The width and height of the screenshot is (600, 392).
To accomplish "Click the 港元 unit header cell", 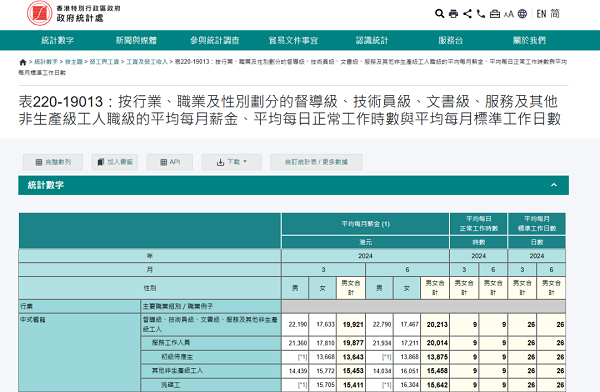I will coord(365,242).
